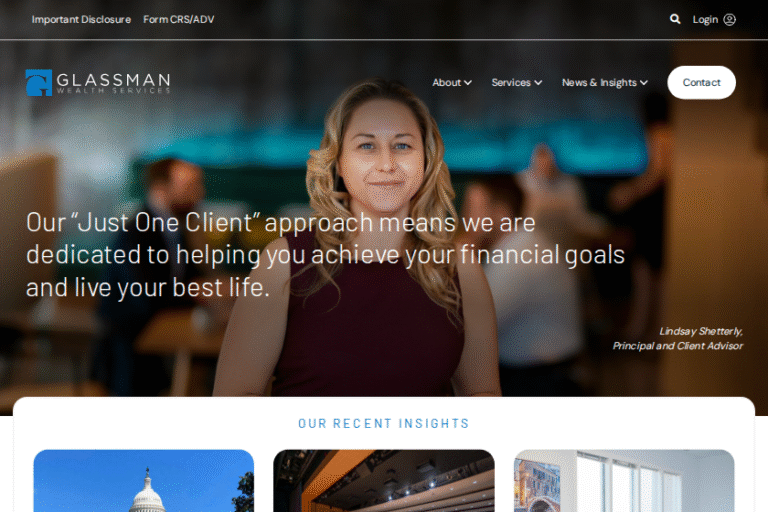Open the office window insight thumbnail
Screen dimensions: 768x512
624,481
